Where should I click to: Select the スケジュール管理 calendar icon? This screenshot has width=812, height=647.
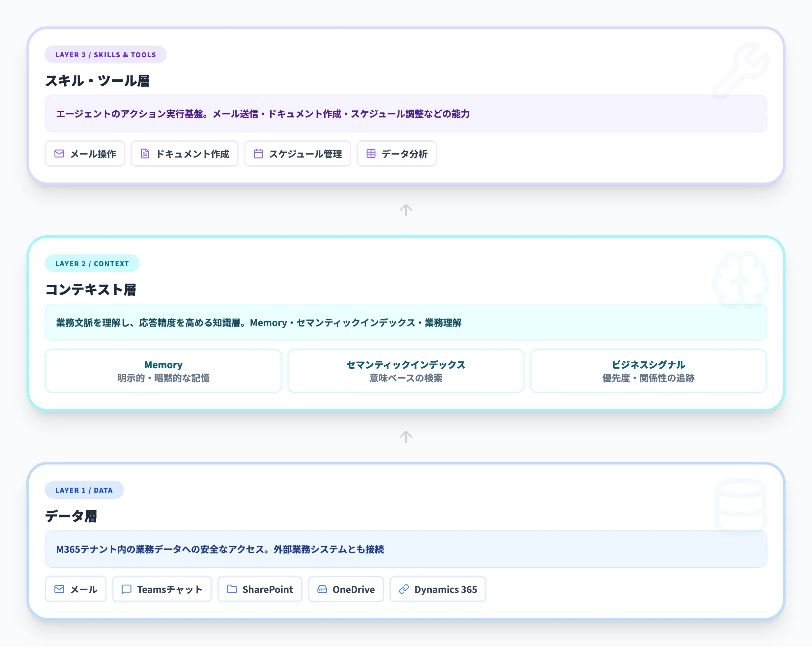point(258,154)
